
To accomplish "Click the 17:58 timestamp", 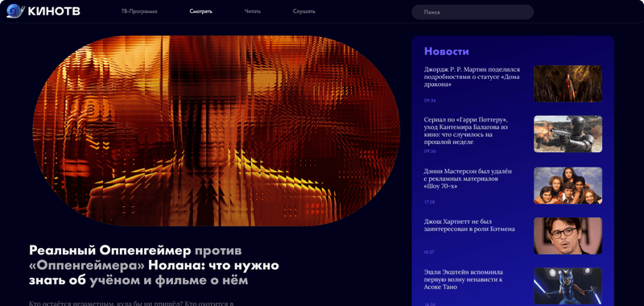I will click(x=429, y=202).
